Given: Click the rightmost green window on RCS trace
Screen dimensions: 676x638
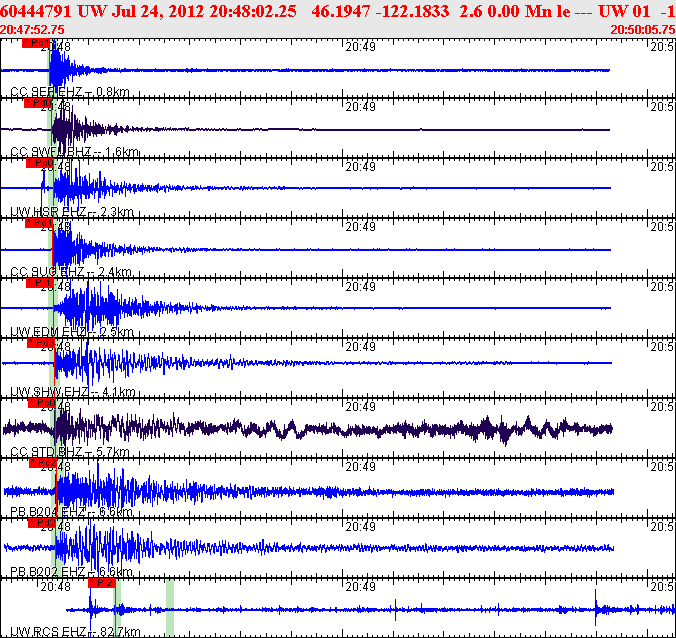Looking at the screenshot, I should (x=170, y=605).
